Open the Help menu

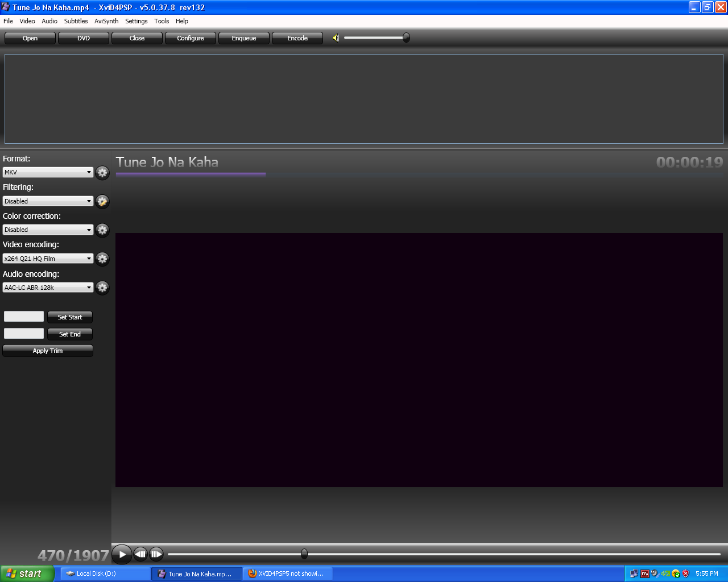tap(182, 21)
